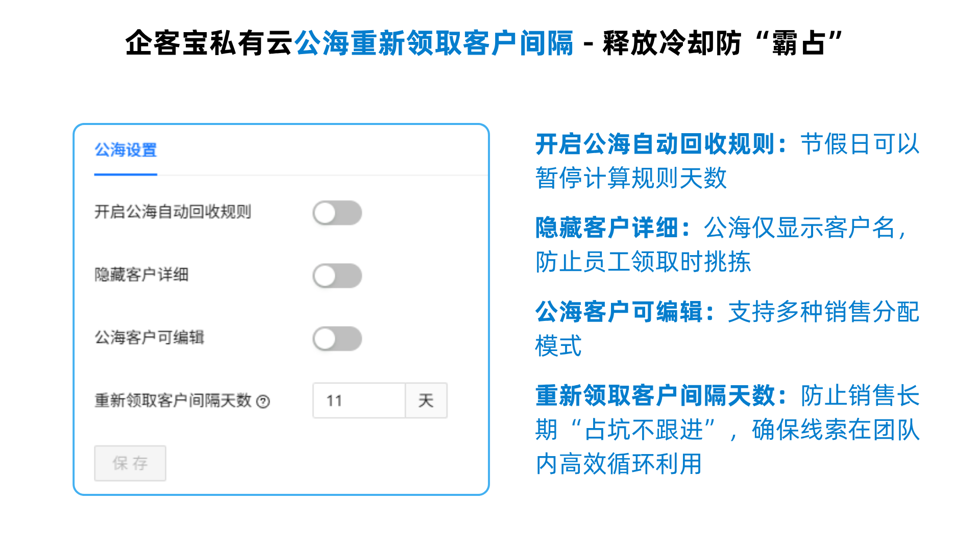The width and height of the screenshot is (980, 551).
Task: Click the help icon beside 重新领取客户间隔天数
Action: [263, 402]
